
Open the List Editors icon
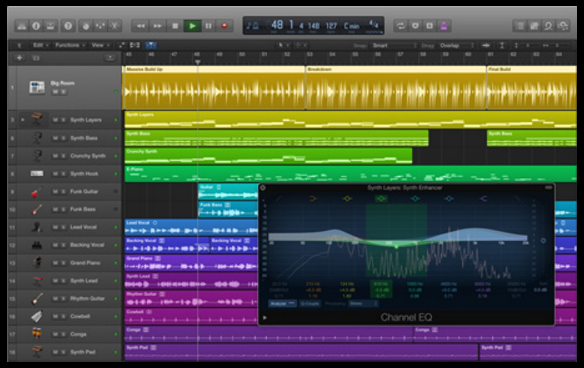point(520,26)
